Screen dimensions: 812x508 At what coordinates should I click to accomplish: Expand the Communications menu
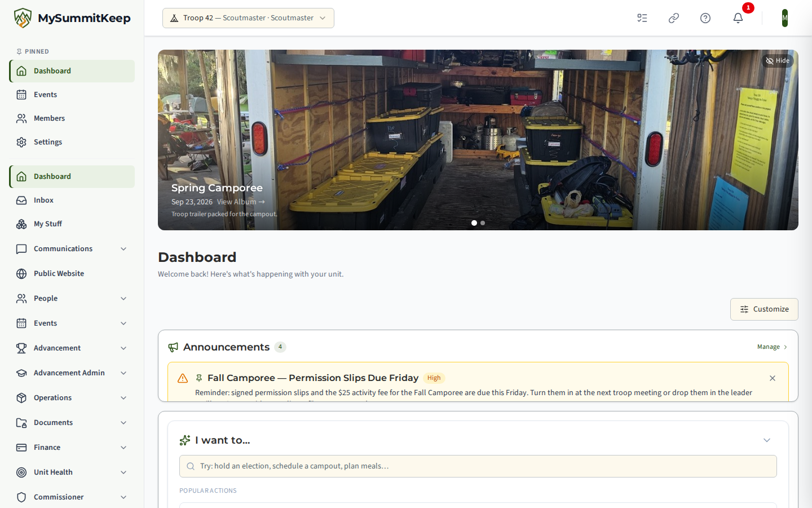(x=72, y=249)
